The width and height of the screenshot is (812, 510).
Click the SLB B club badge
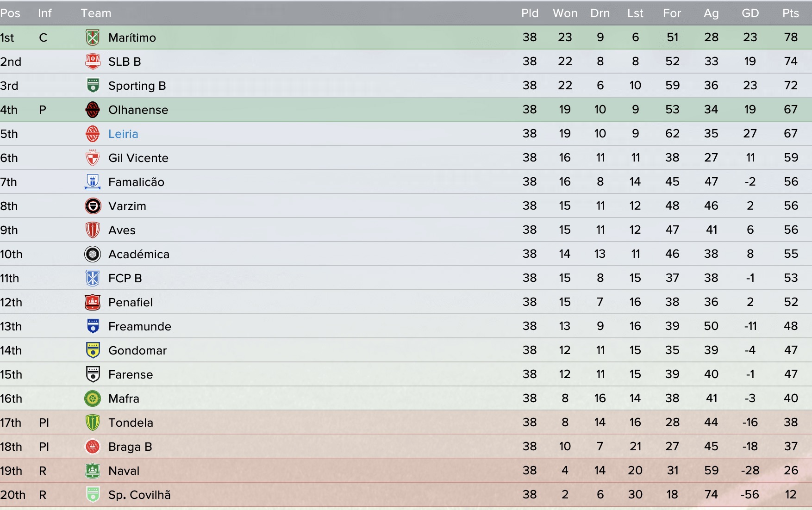click(93, 62)
